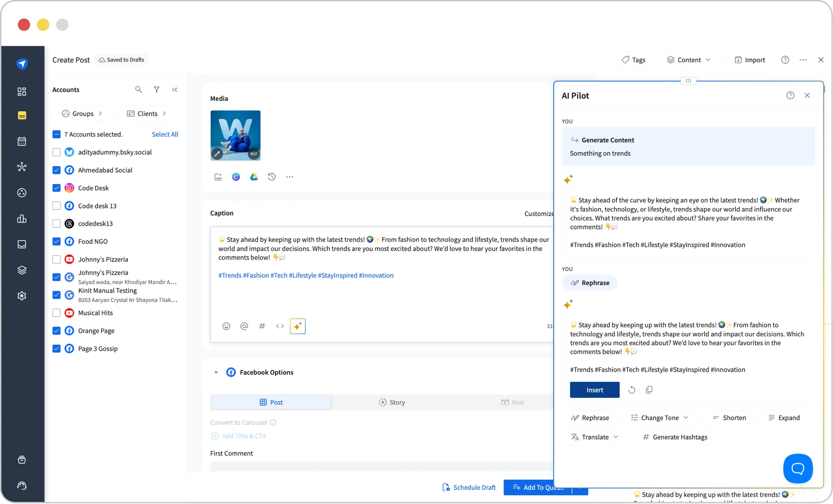Screen dimensions: 833x504
Task: Select the Musical Hits account checkbox
Action: 56,313
